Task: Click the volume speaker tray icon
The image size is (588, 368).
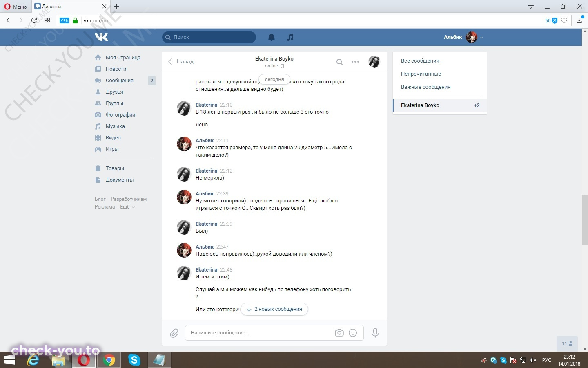Action: click(533, 360)
